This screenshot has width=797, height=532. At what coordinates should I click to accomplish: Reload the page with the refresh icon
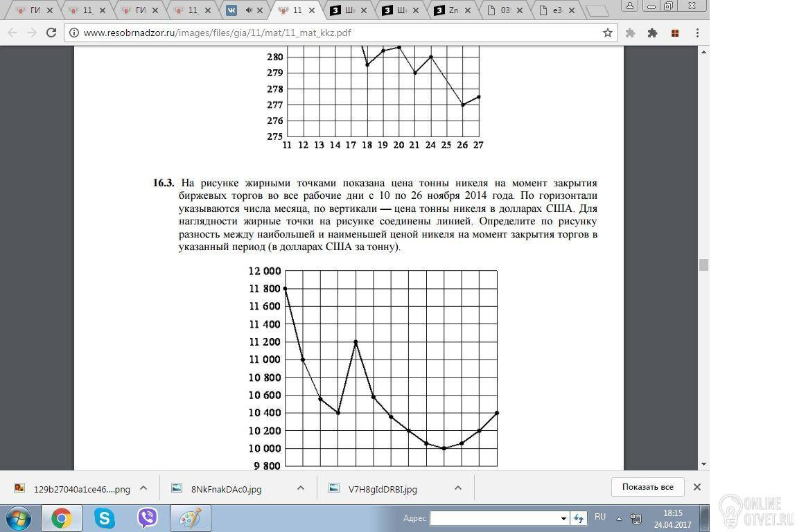tap(51, 33)
